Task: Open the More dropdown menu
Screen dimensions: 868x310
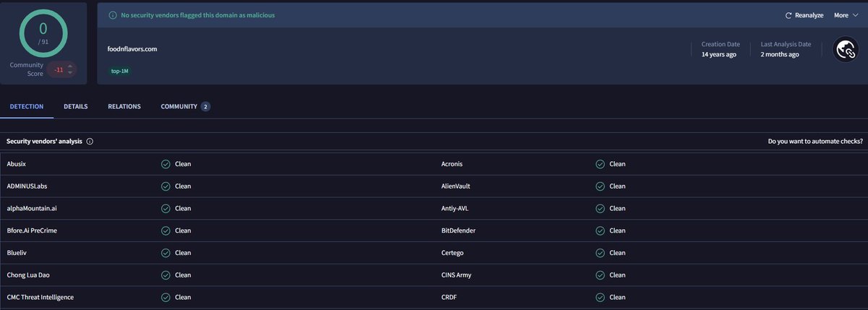Action: click(846, 15)
